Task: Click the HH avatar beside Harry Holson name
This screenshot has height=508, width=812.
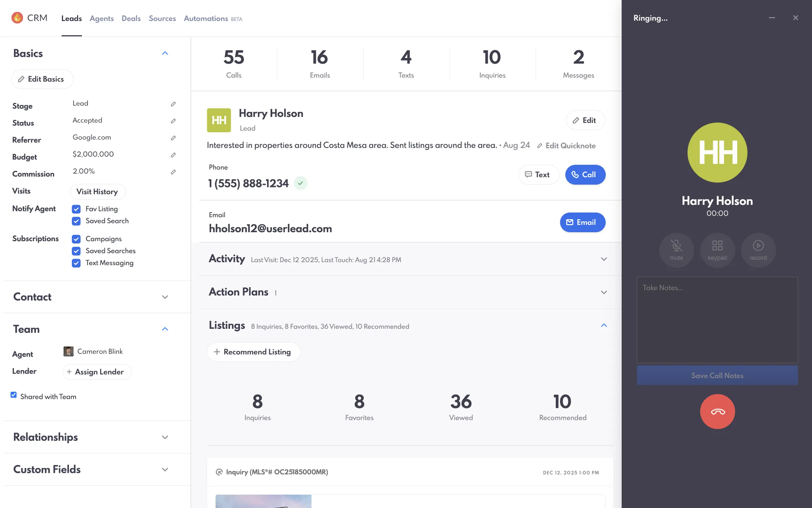Action: (x=219, y=120)
